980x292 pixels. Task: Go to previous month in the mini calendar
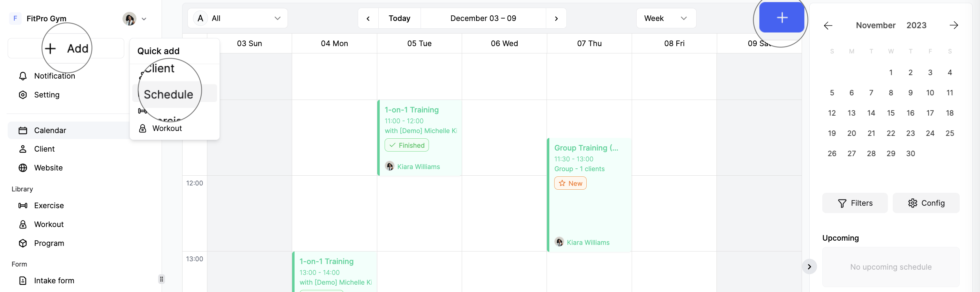[x=828, y=25]
